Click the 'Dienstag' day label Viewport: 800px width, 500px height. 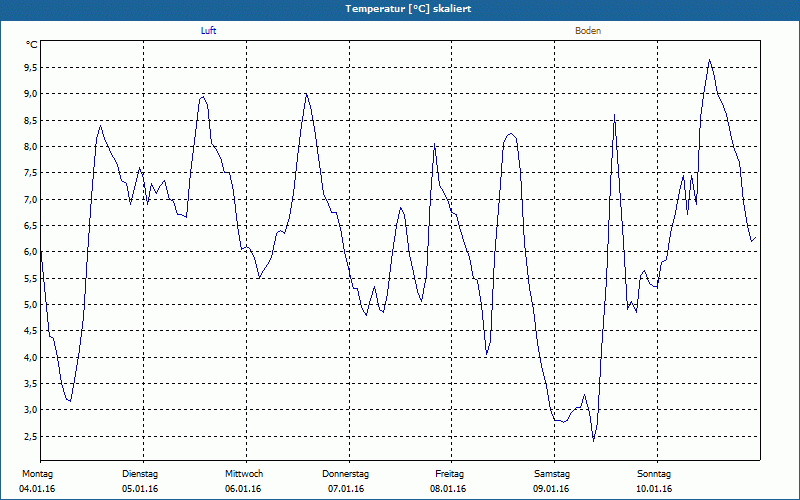pos(140,474)
